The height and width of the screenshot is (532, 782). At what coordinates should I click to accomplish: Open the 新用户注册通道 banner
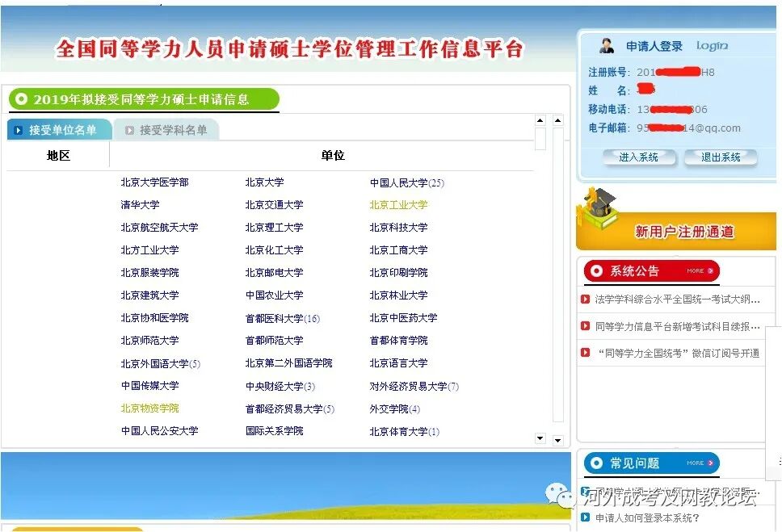point(676,231)
